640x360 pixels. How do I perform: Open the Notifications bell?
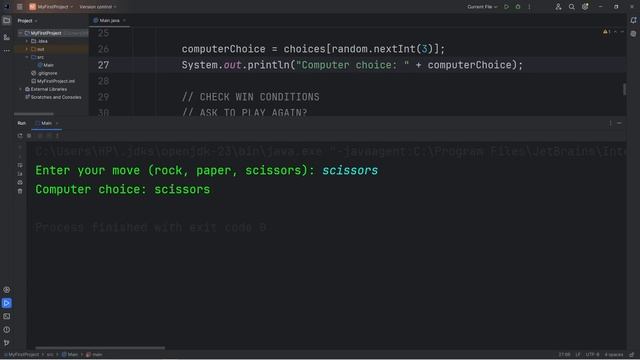633,20
